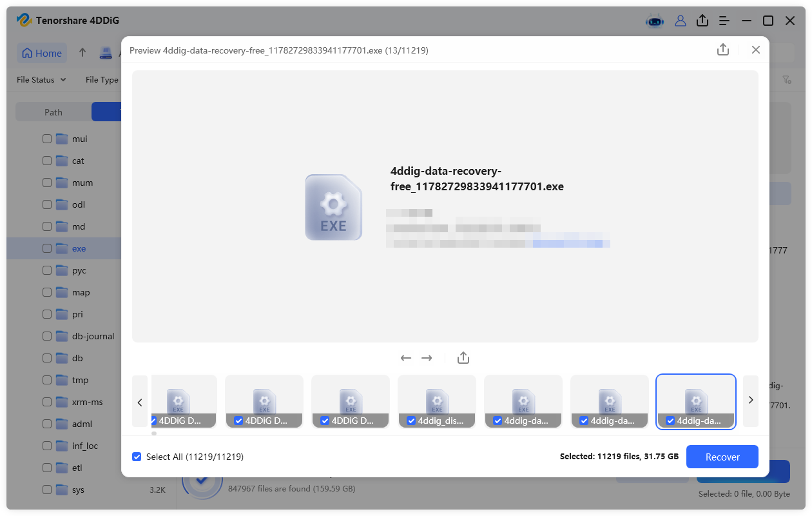Click Recover in the preview dialog
This screenshot has height=516, width=812.
click(722, 457)
